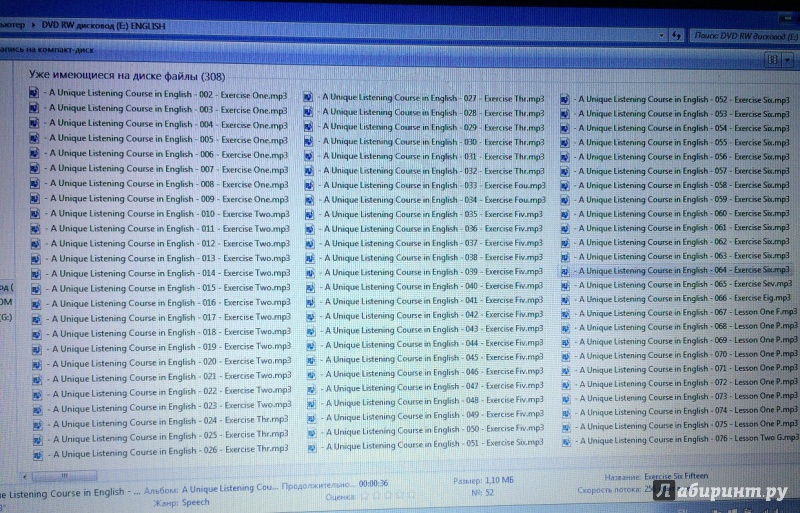Select file name '005 - Exercise One.mp3'
800x513 pixels.
pyautogui.click(x=168, y=139)
